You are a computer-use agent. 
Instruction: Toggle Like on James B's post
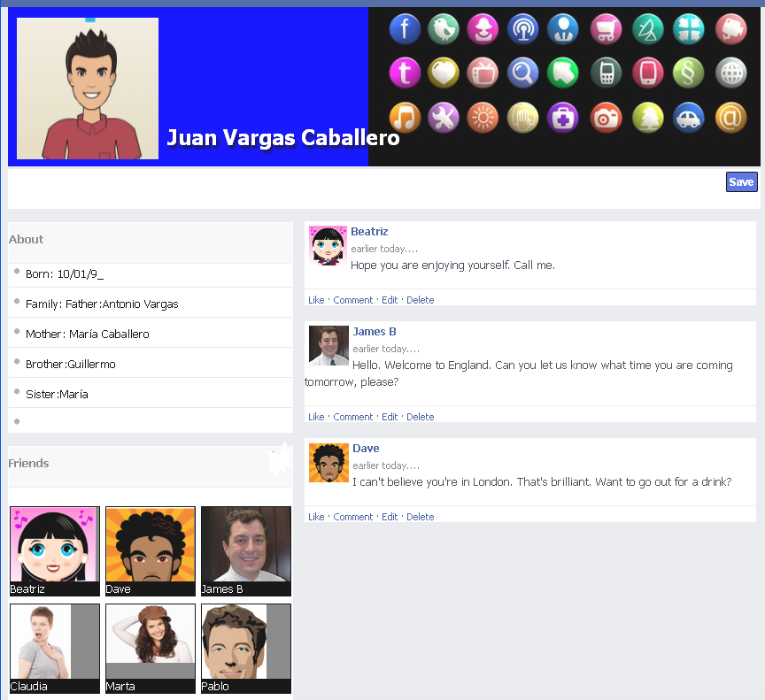(316, 416)
